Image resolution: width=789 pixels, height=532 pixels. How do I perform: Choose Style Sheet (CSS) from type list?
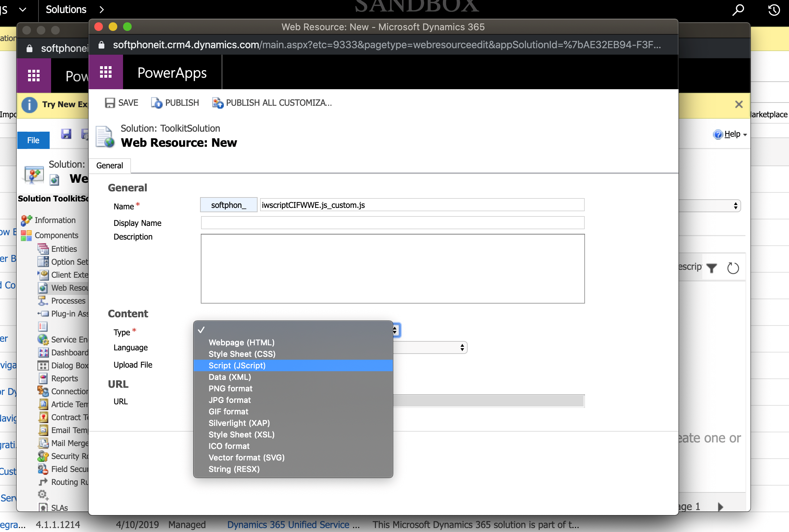pyautogui.click(x=293, y=354)
